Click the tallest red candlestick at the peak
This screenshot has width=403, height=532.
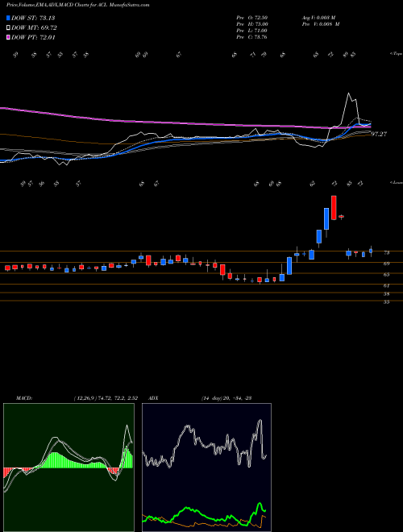click(334, 208)
